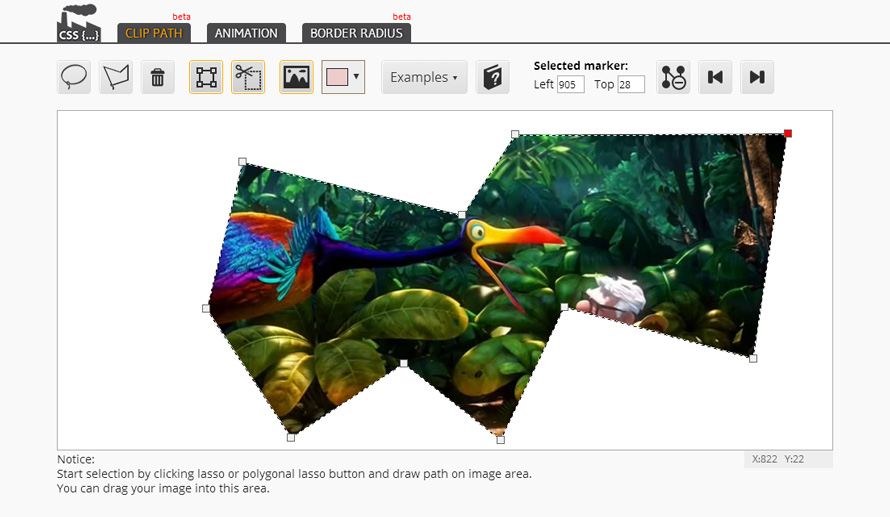Screen dimensions: 890x517
Task: Open the help book icon
Action: click(x=492, y=77)
